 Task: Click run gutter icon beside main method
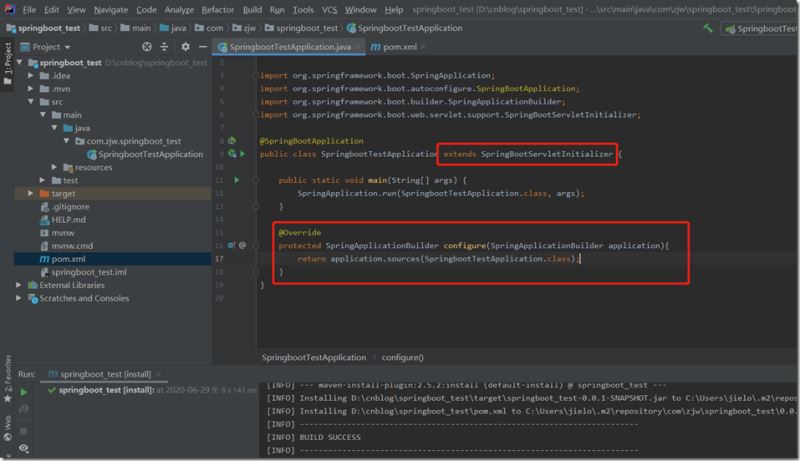[x=237, y=180]
